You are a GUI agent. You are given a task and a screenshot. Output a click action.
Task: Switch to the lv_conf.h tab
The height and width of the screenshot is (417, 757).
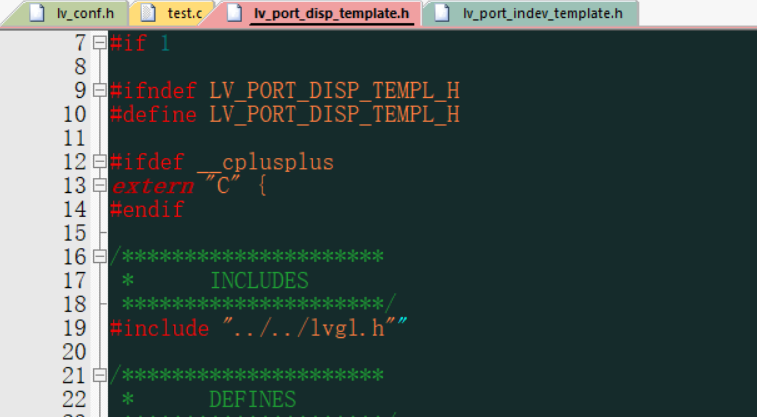point(85,14)
